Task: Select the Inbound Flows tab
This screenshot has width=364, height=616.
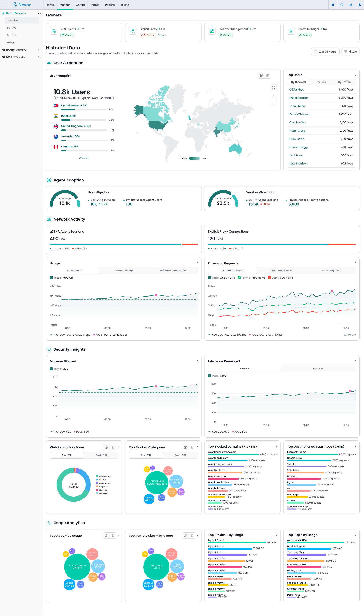Action: [282, 271]
